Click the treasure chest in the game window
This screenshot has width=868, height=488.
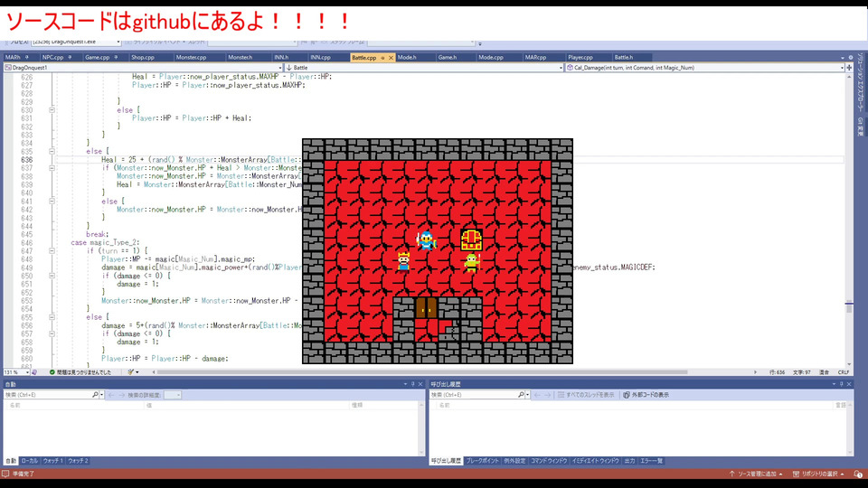pyautogui.click(x=471, y=240)
